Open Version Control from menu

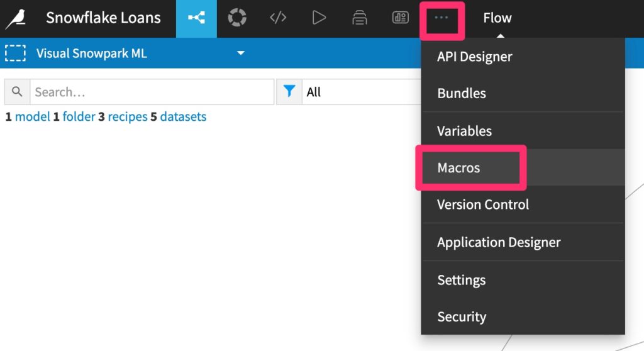point(482,204)
